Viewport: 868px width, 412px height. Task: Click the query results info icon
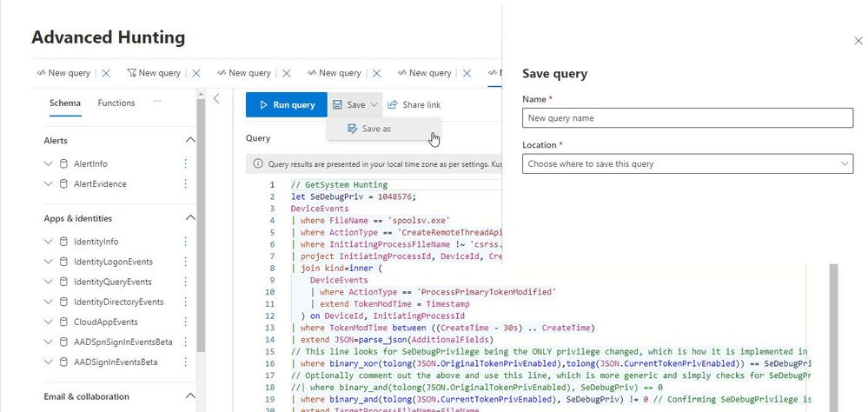point(258,164)
